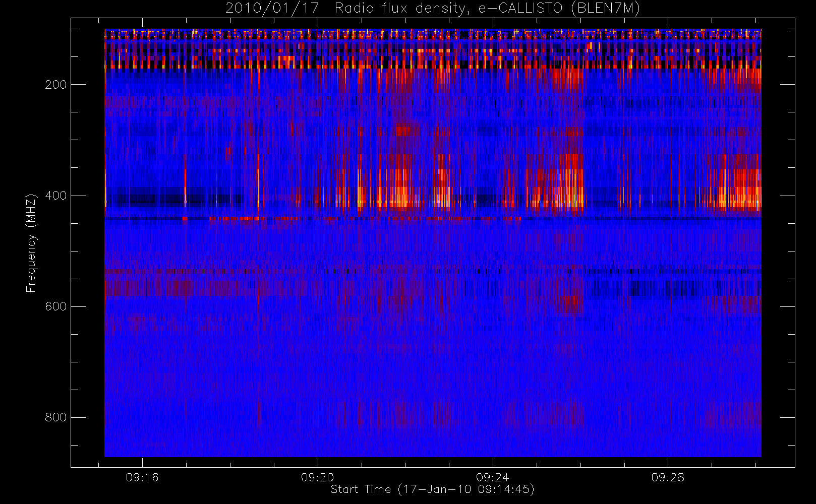The image size is (816, 504).
Task: Click the 200 frequency tick label
Action: coord(55,85)
